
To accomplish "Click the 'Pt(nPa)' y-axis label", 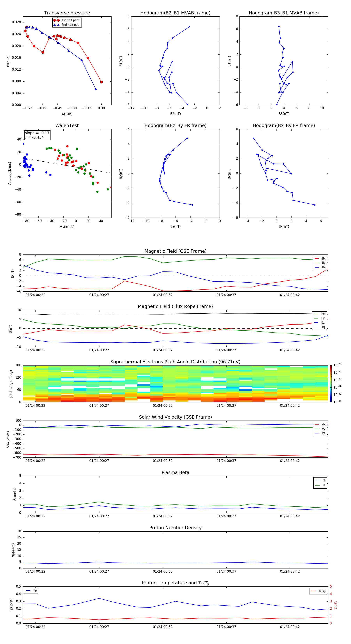I will point(8,61).
